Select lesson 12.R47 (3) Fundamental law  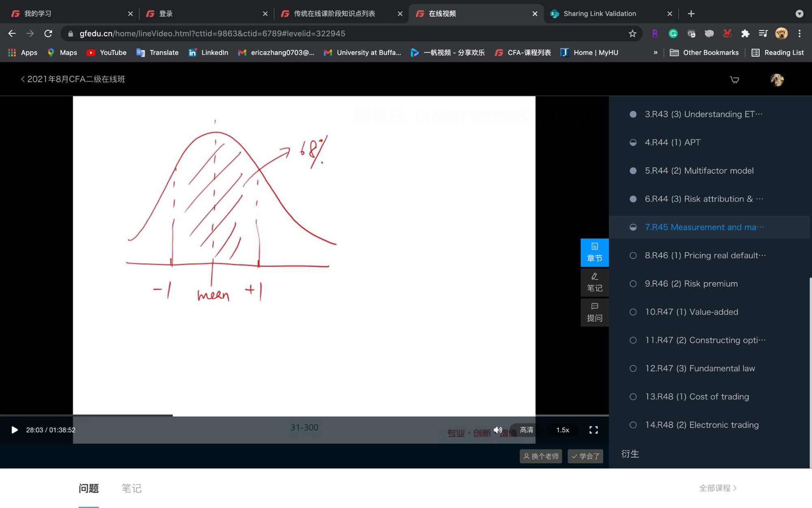click(700, 368)
